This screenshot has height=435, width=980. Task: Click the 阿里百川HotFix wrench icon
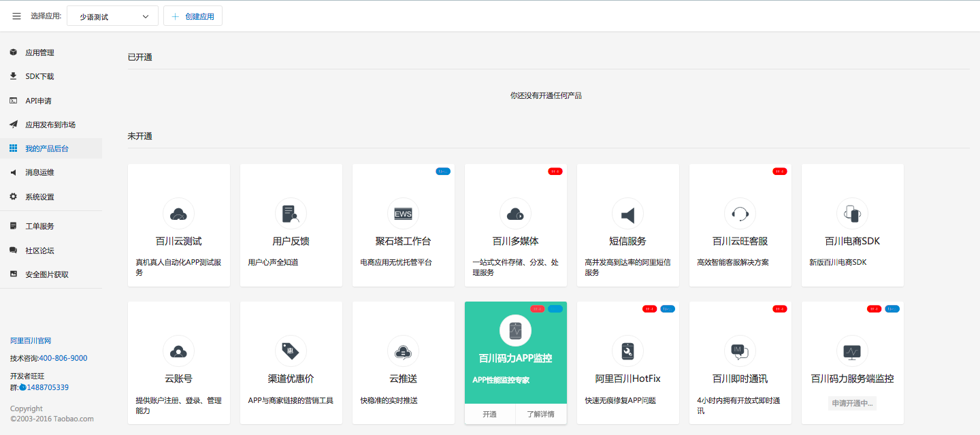pyautogui.click(x=627, y=351)
